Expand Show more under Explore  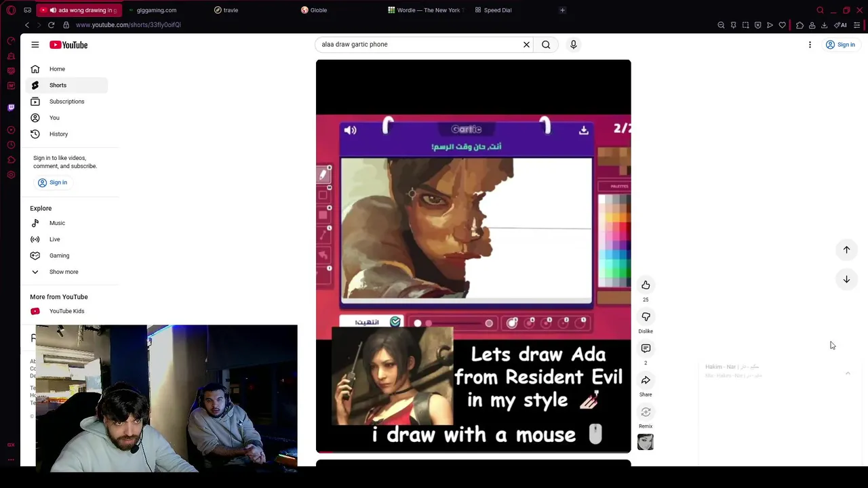pyautogui.click(x=66, y=272)
